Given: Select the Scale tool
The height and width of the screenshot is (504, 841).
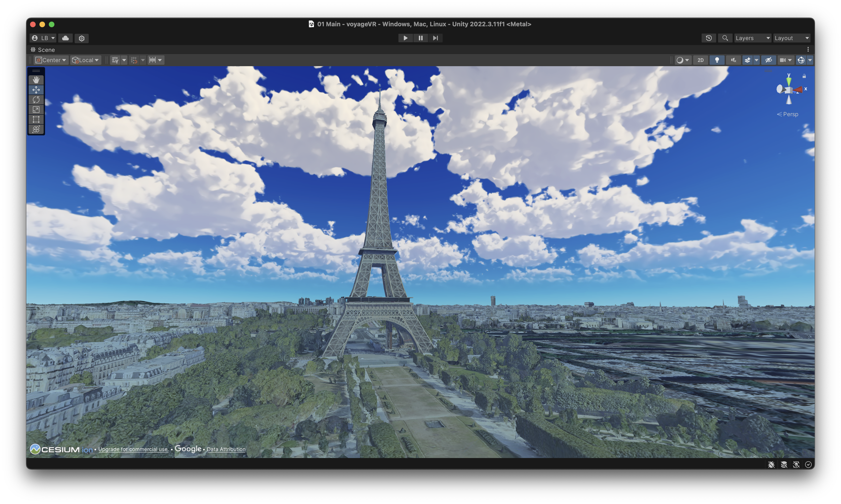Looking at the screenshot, I should (36, 109).
